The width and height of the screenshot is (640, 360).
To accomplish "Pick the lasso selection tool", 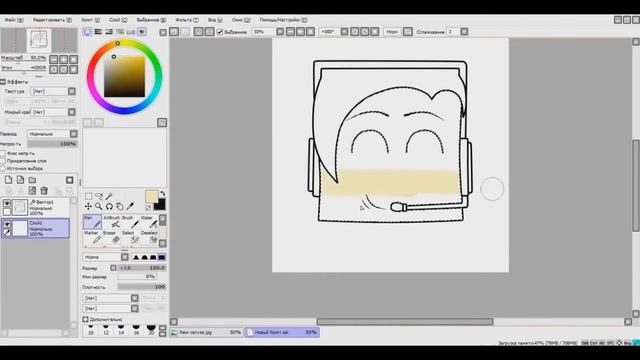I will [x=98, y=196].
